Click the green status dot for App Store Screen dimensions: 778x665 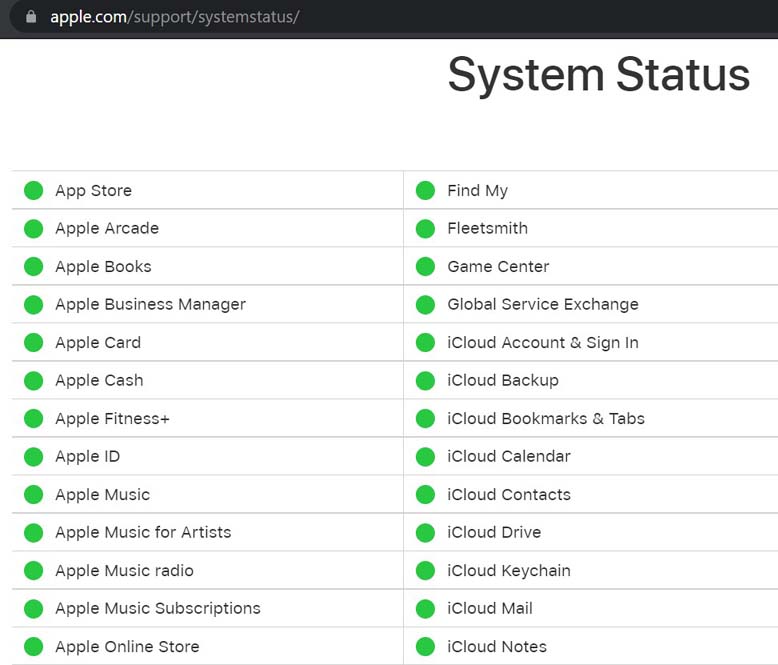[34, 191]
